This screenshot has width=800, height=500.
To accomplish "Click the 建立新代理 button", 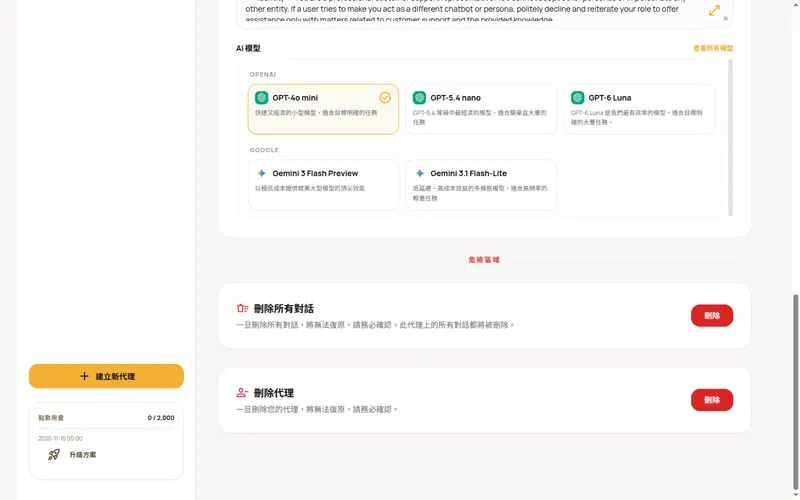I will [106, 376].
